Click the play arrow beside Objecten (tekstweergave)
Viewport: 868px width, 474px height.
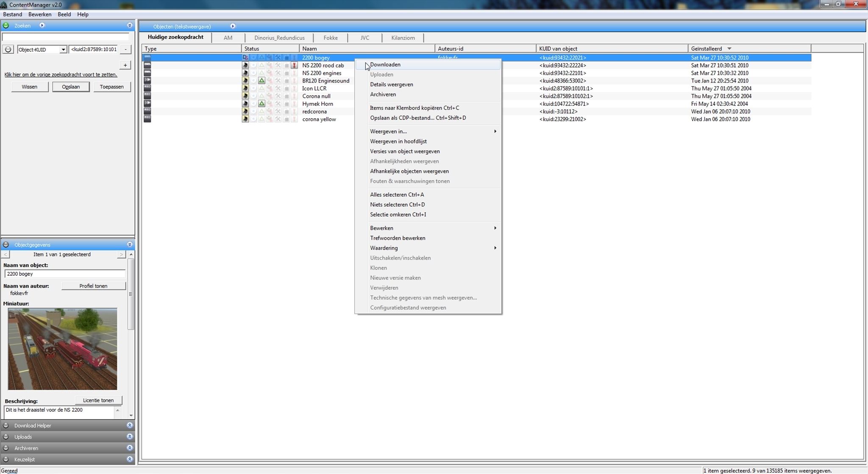(233, 26)
